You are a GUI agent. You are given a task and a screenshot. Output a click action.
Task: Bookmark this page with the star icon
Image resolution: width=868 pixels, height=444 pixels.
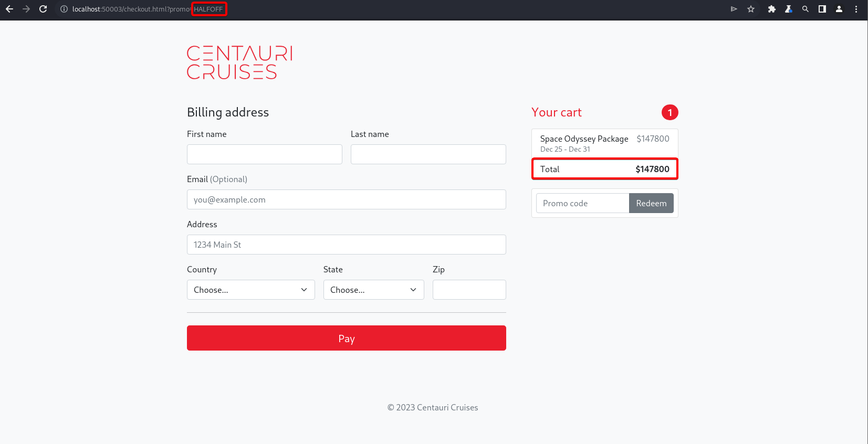pos(751,9)
